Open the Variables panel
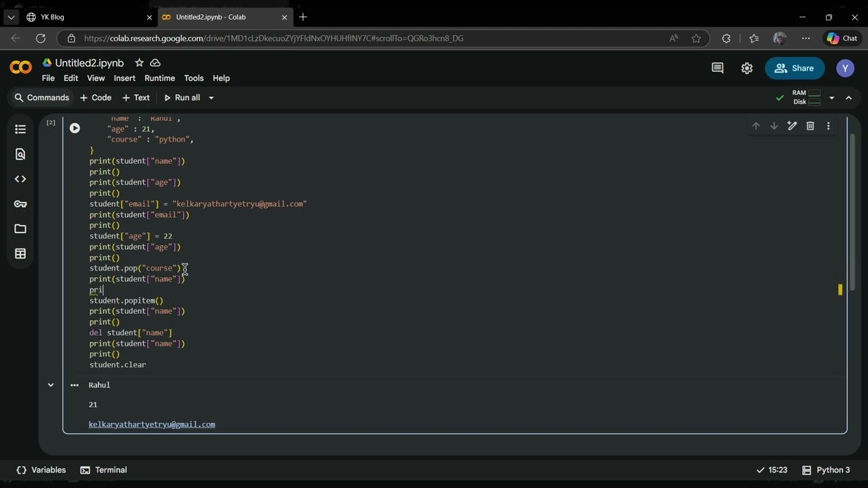Image resolution: width=868 pixels, height=488 pixels. [41, 470]
